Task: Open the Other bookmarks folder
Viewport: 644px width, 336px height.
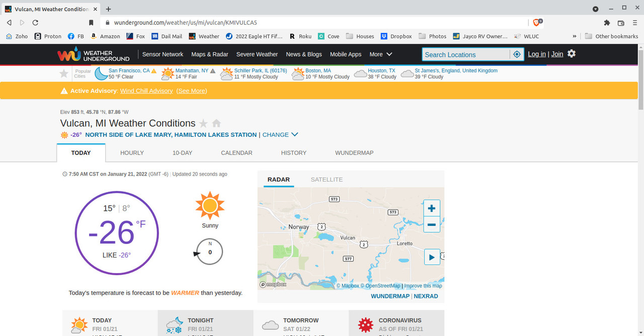Action: (x=611, y=36)
